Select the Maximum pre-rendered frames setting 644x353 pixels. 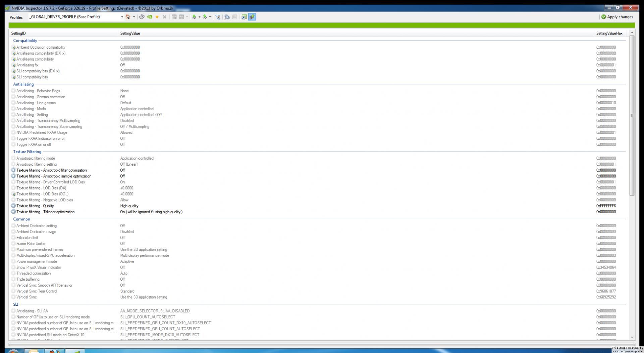point(318,249)
